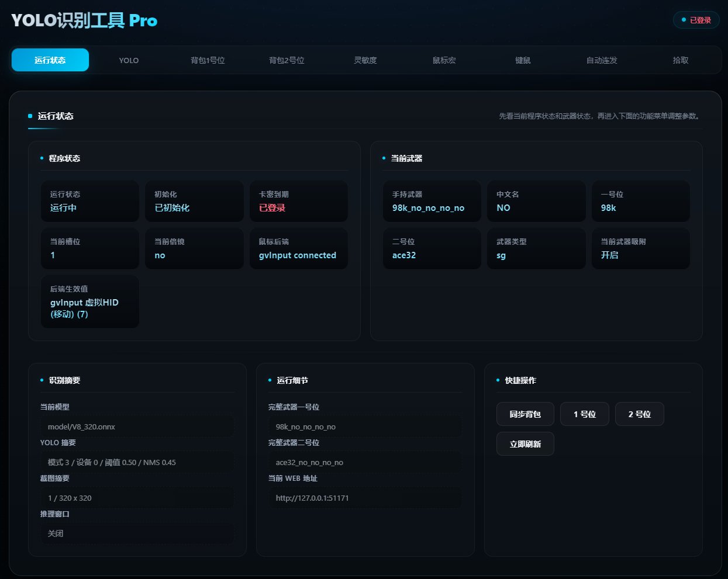Viewport: 728px width, 579px height.
Task: Click the 立即刷新 button
Action: (x=525, y=444)
